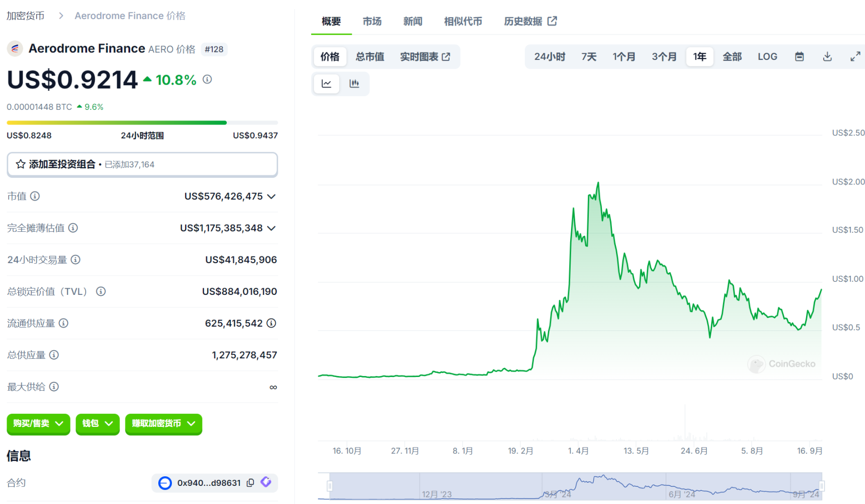Open the 历史数据 tab
Image resolution: width=865 pixels, height=504 pixels.
[x=530, y=21]
